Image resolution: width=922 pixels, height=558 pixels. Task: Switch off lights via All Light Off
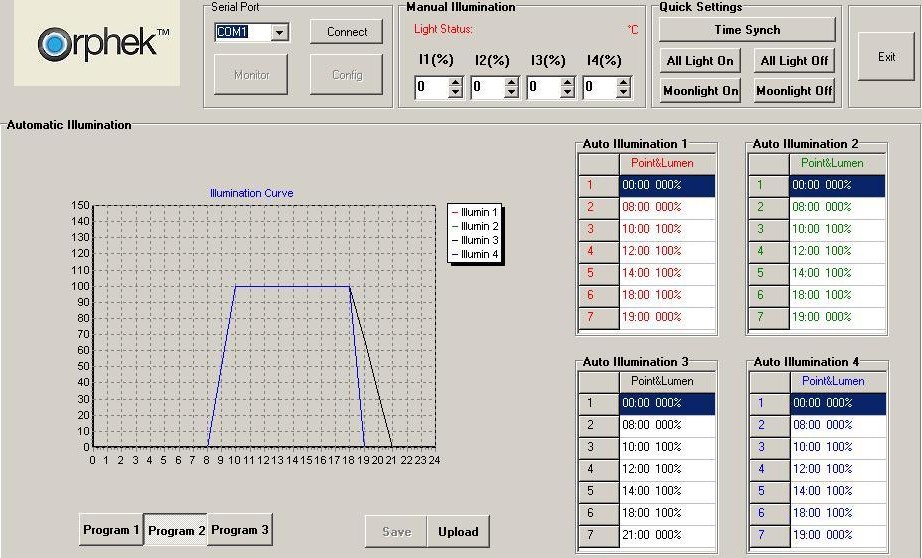click(794, 61)
